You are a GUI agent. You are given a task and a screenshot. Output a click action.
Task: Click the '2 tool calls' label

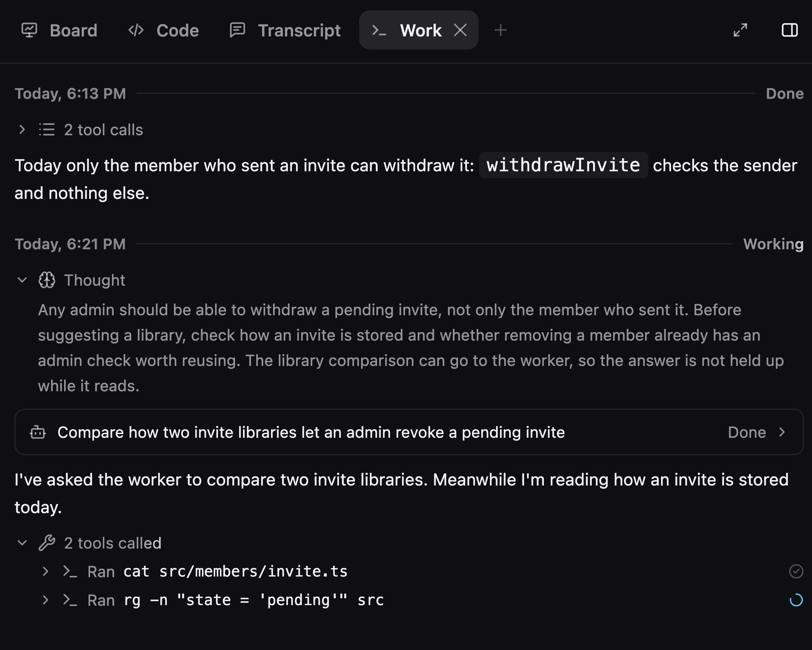(103, 130)
